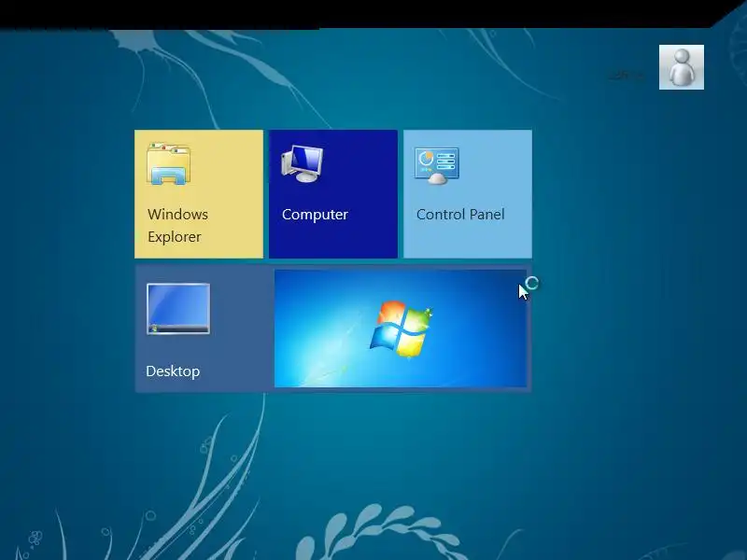Select the Desktop screen icon
The width and height of the screenshot is (747, 560).
point(178,309)
